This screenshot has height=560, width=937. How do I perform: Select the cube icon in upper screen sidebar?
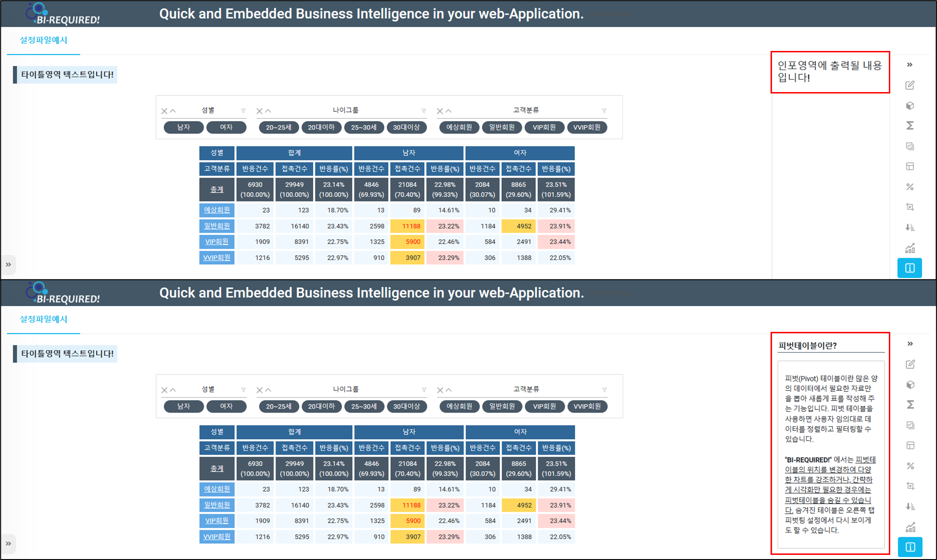click(910, 106)
